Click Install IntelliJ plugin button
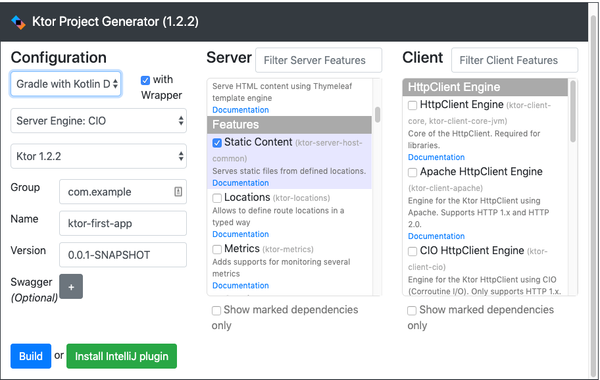 (x=122, y=356)
